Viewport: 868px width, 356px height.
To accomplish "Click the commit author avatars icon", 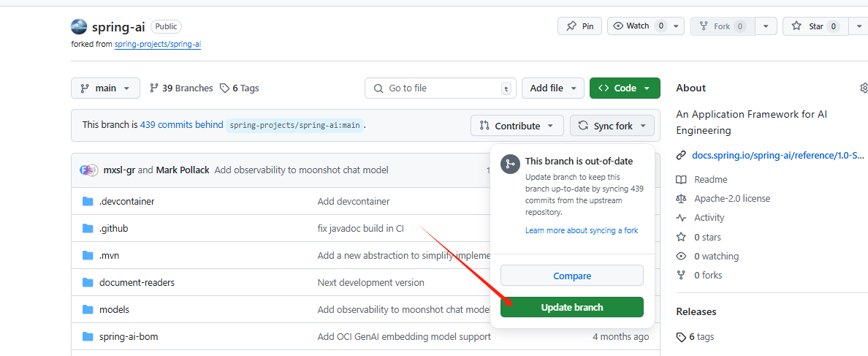I will (x=88, y=170).
